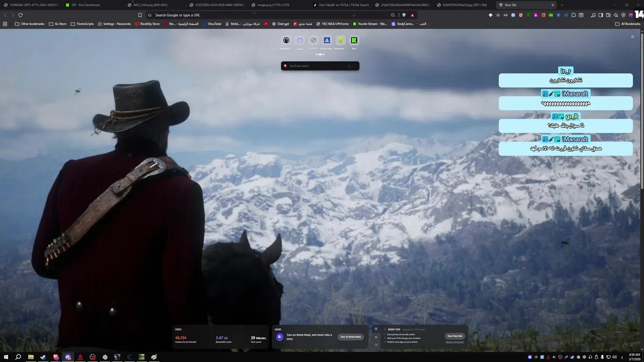Open the 192.168.8.1/#/home bookmark
Viewport: 644px width, 362px height.
point(333,24)
